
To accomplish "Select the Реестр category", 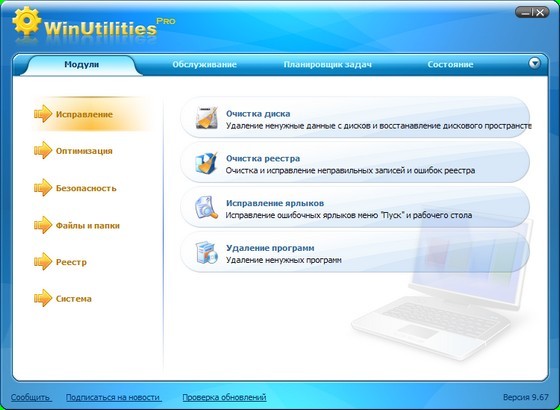I will pyautogui.click(x=71, y=262).
